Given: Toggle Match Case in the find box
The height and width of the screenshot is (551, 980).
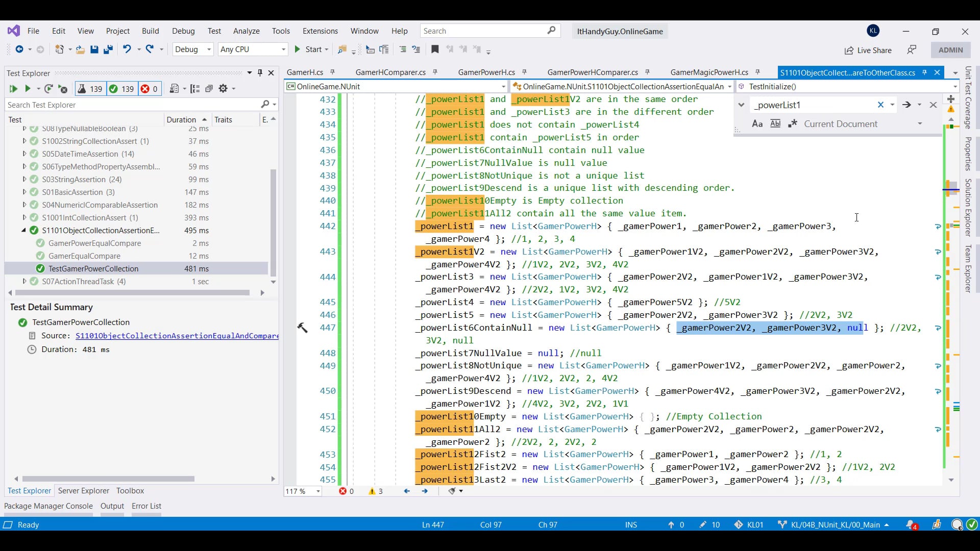Looking at the screenshot, I should (757, 124).
